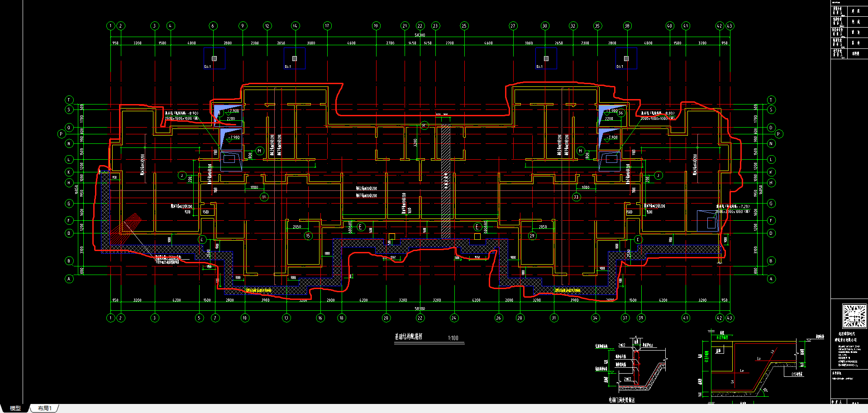Select the interior axis bubble 15
The image size is (868, 413).
(308, 236)
